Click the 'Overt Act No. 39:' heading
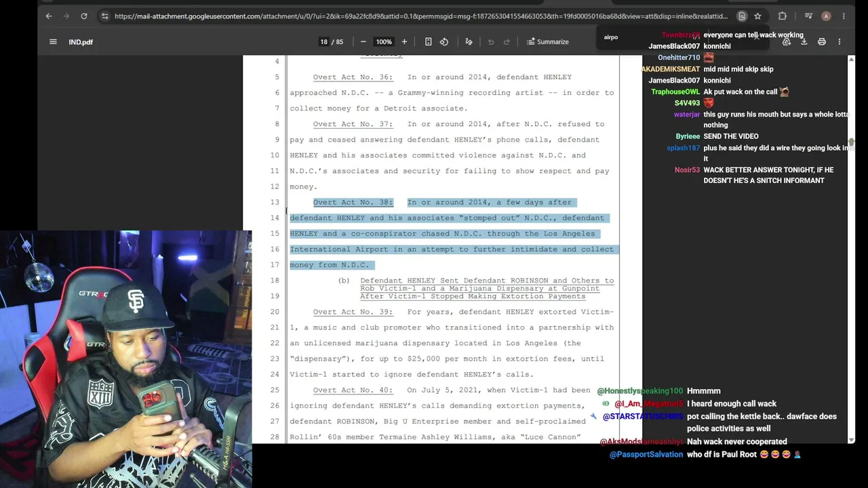The height and width of the screenshot is (488, 868). click(x=353, y=312)
